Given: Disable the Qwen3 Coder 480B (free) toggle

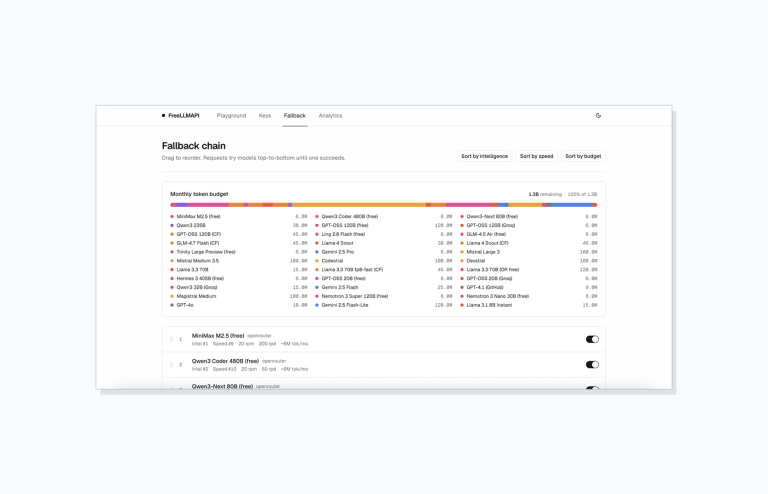Looking at the screenshot, I should [592, 364].
